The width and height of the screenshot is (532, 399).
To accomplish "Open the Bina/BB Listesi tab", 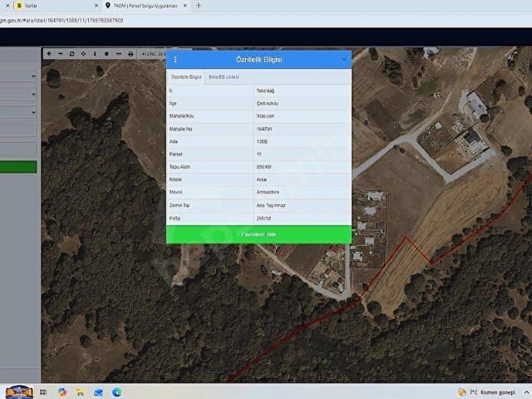I will [224, 77].
